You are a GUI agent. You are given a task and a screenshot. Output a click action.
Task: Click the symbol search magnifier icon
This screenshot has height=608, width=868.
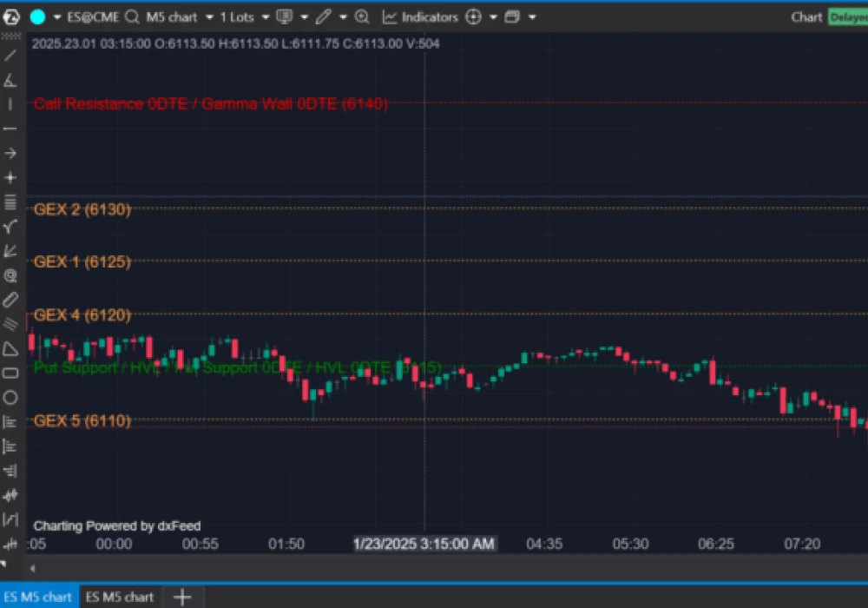point(132,17)
